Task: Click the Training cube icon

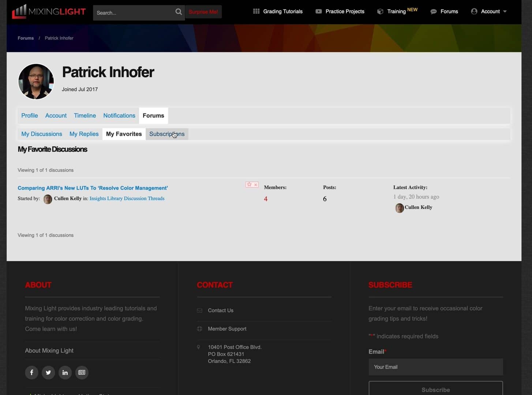Action: 380,11
